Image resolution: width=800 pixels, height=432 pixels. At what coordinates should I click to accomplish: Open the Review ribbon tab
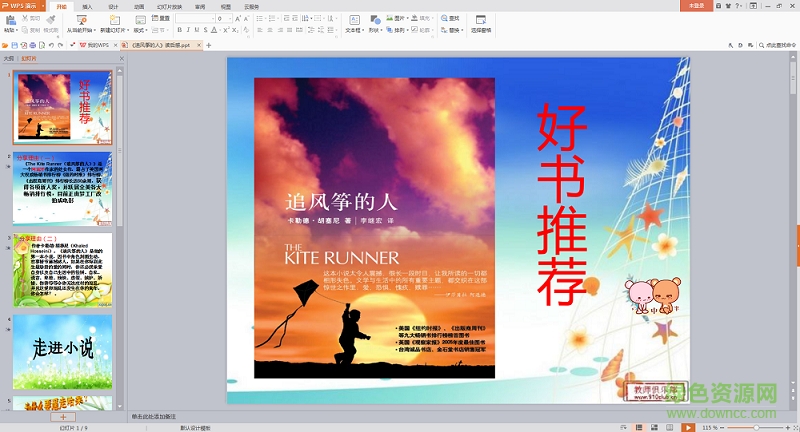click(x=200, y=7)
